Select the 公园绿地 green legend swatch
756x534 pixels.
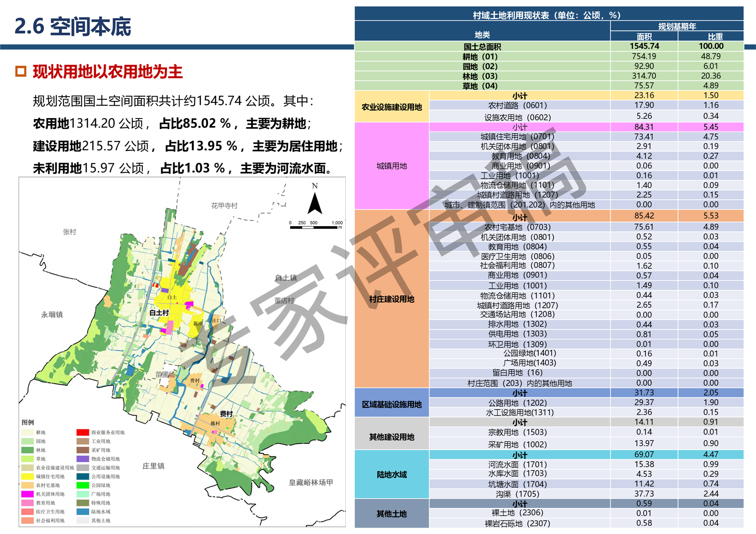point(83,485)
